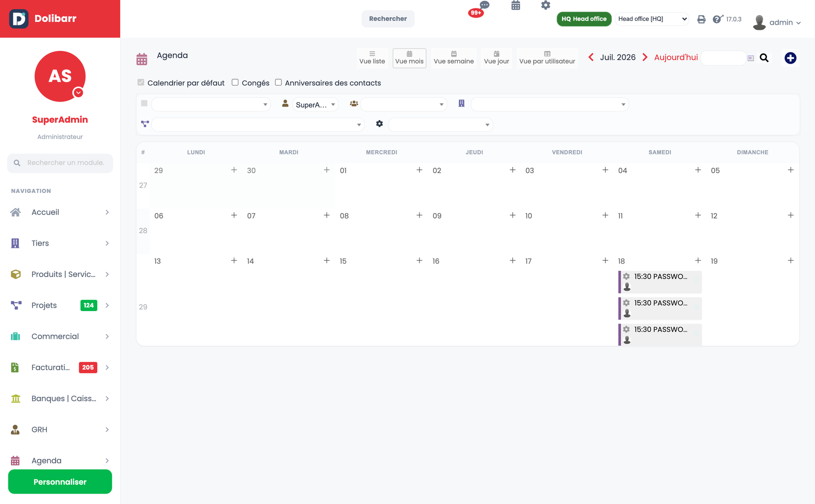Click the printer icon in header
Viewport: 815px width, 504px height.
coord(701,19)
